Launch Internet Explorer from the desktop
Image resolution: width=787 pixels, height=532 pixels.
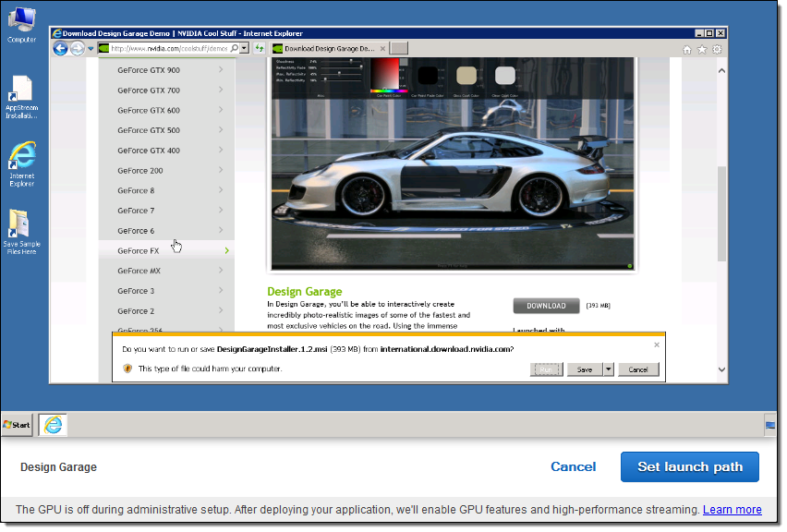point(21,164)
